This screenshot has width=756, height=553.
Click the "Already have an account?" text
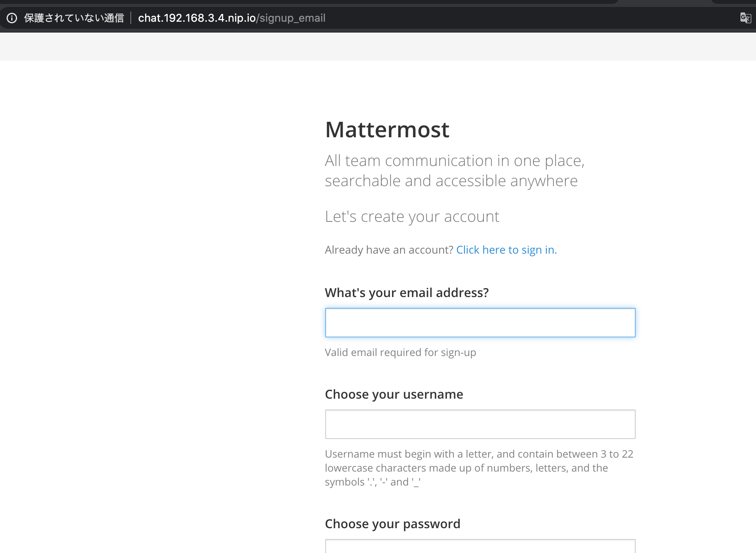389,250
